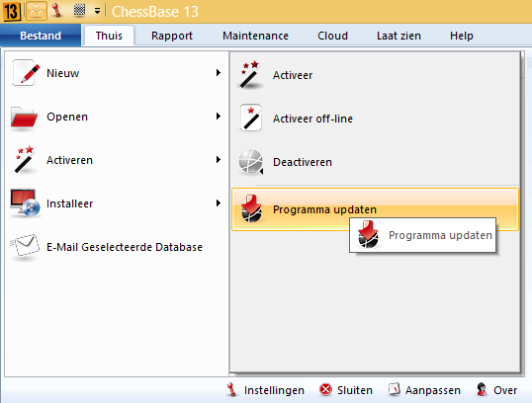The image size is (532, 403).
Task: Open the quick access toolbar dropdown arrow
Action: tap(97, 11)
